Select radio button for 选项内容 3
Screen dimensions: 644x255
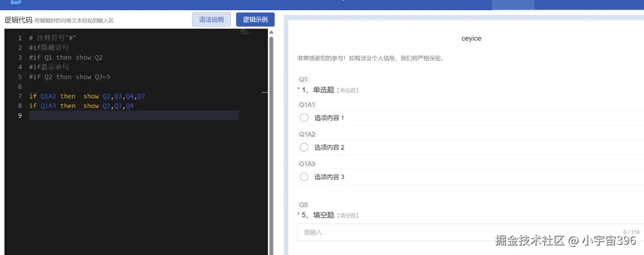pyautogui.click(x=304, y=177)
